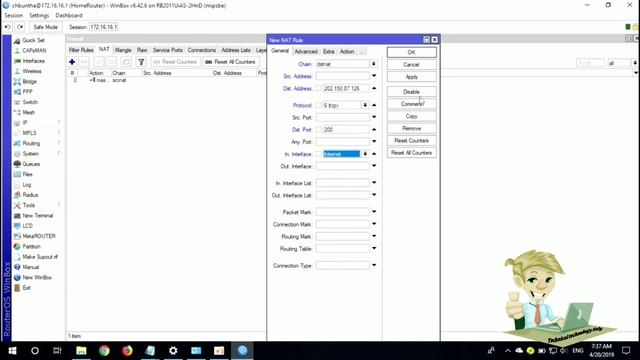The height and width of the screenshot is (360, 640).
Task: Open CAPsMAN from the sidebar
Action: [x=33, y=51]
